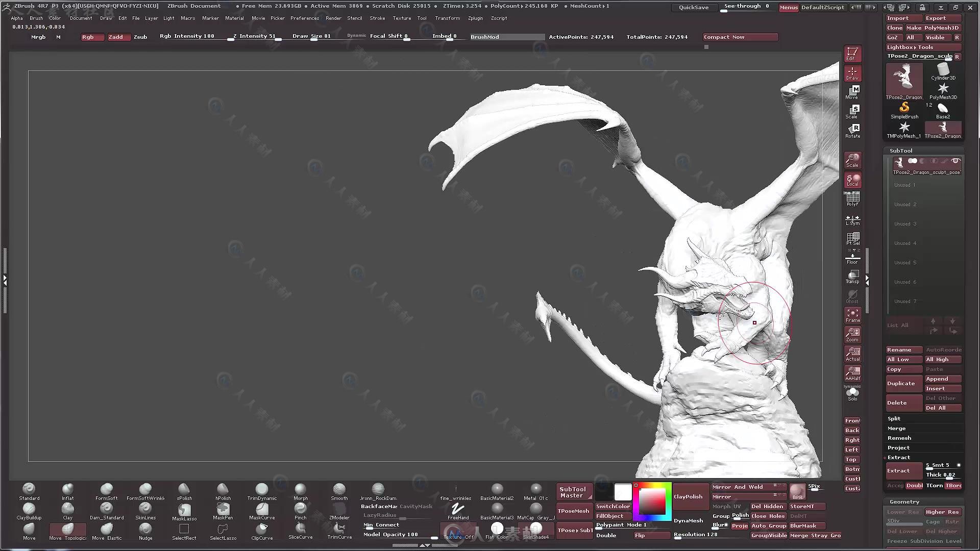Pick the SimpleBrush tool
Screen dimensions: 980x551
904,111
